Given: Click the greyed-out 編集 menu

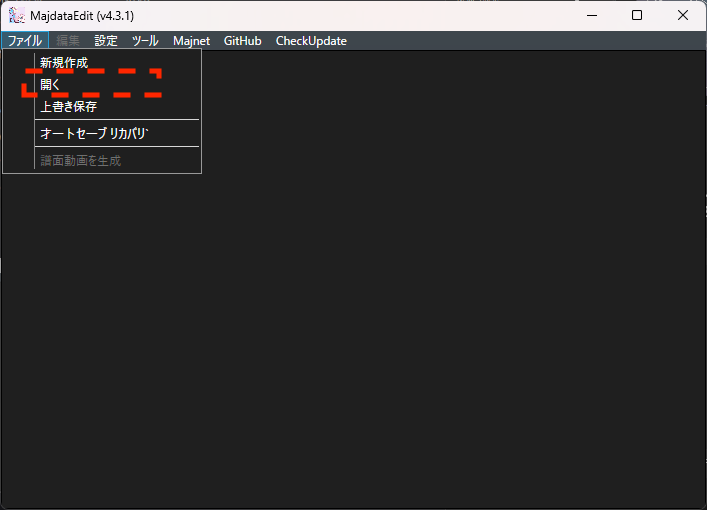Looking at the screenshot, I should point(68,41).
